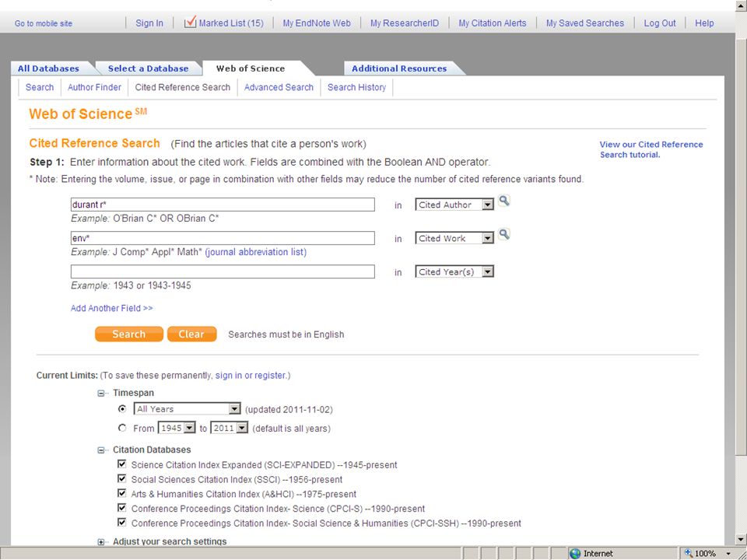
Task: Click the Internet zone globe in status bar
Action: click(x=575, y=553)
